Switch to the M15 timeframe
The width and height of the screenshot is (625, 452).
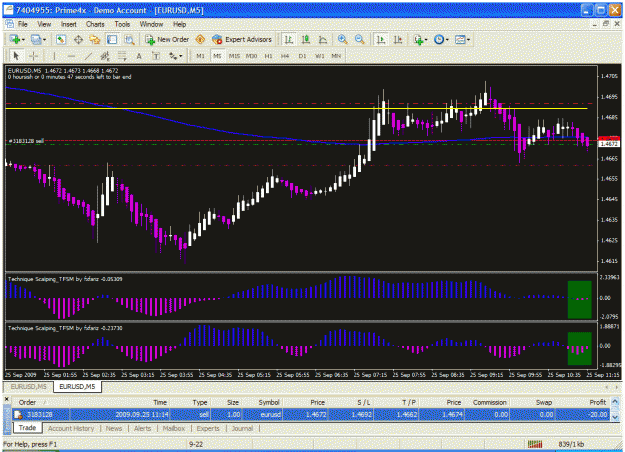pyautogui.click(x=234, y=56)
